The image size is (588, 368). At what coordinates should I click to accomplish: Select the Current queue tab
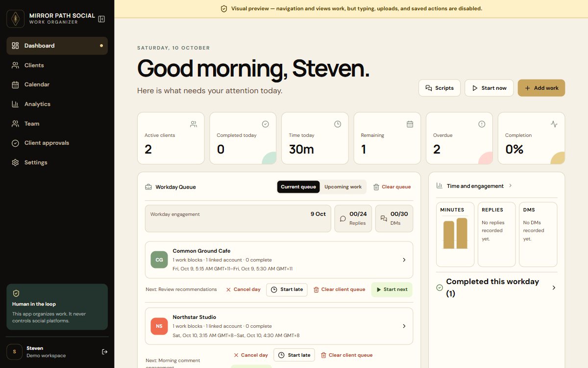coord(298,187)
